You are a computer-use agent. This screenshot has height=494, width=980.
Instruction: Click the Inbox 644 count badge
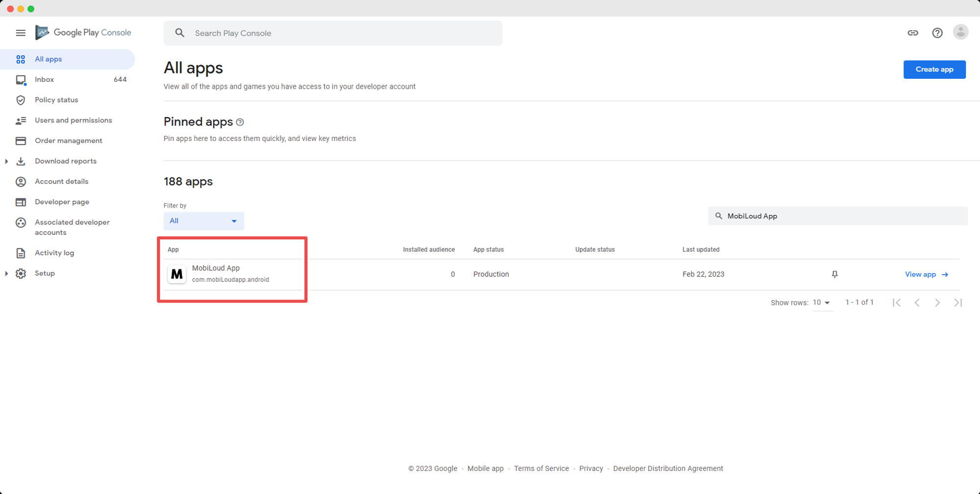[x=120, y=80]
